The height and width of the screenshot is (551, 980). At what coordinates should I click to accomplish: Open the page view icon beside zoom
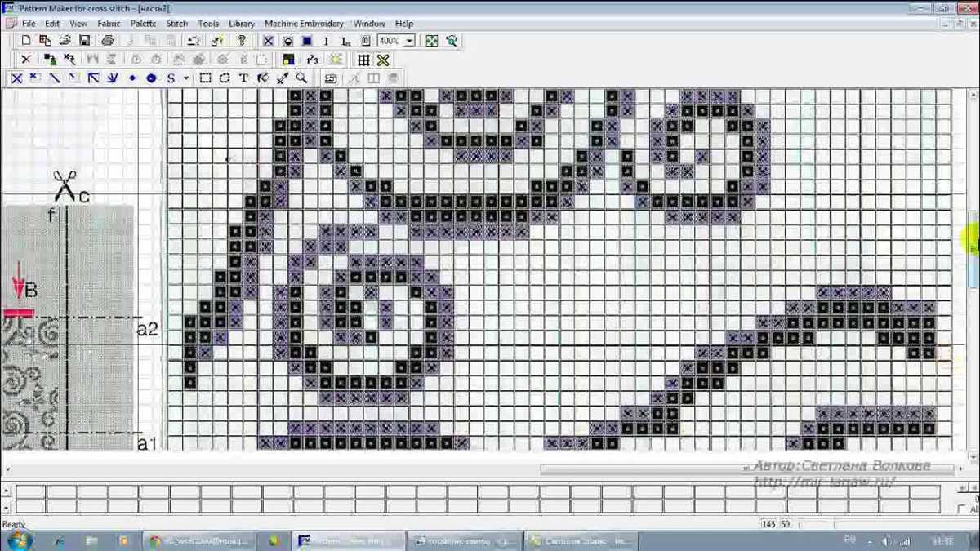click(x=364, y=41)
